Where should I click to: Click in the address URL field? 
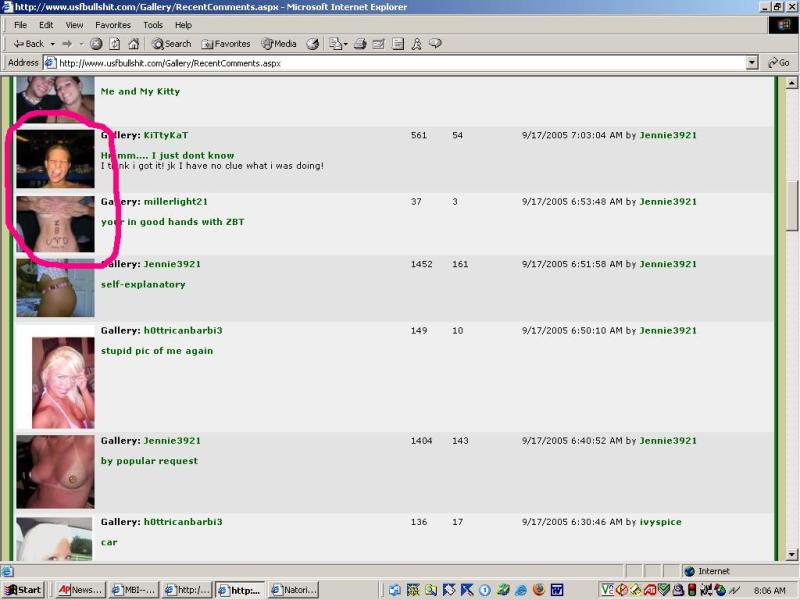point(400,63)
